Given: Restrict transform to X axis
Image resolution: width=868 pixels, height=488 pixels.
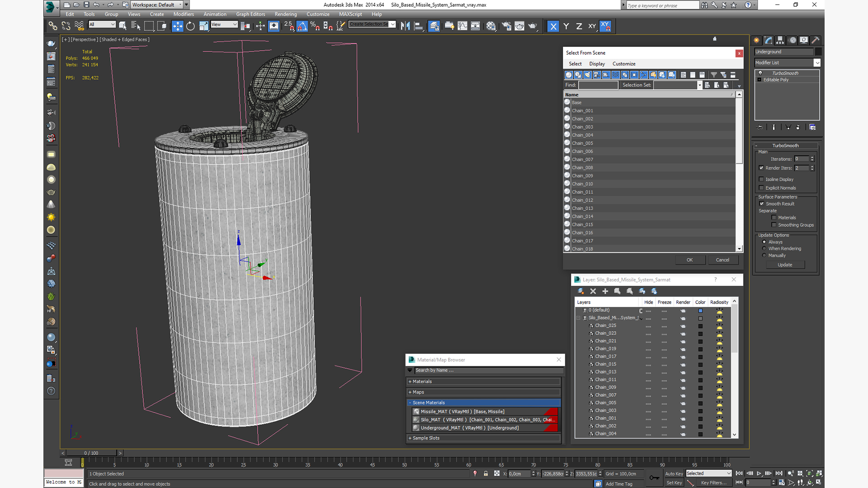Looking at the screenshot, I should 553,26.
